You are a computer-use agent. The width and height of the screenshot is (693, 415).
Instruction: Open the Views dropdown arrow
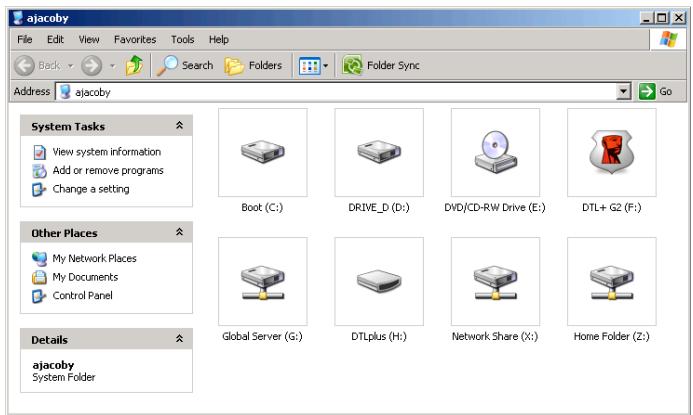pyautogui.click(x=326, y=66)
